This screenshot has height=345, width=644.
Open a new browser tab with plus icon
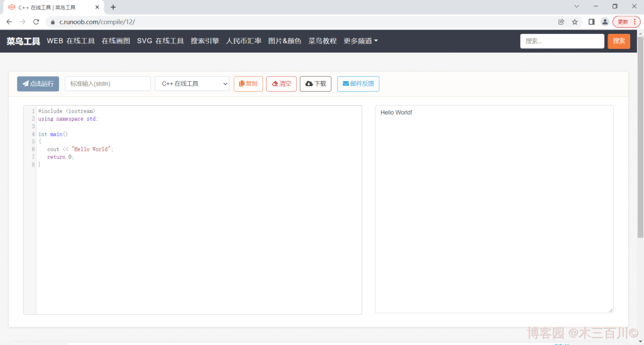[113, 7]
